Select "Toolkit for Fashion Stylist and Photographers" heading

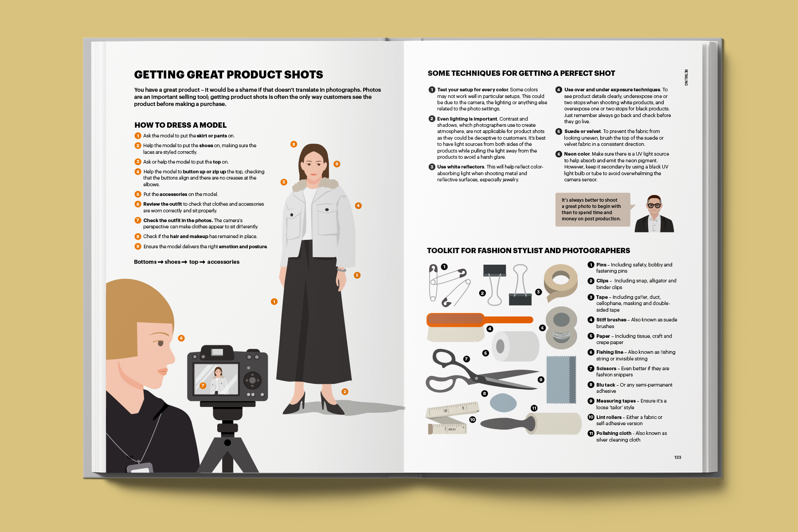tap(528, 250)
